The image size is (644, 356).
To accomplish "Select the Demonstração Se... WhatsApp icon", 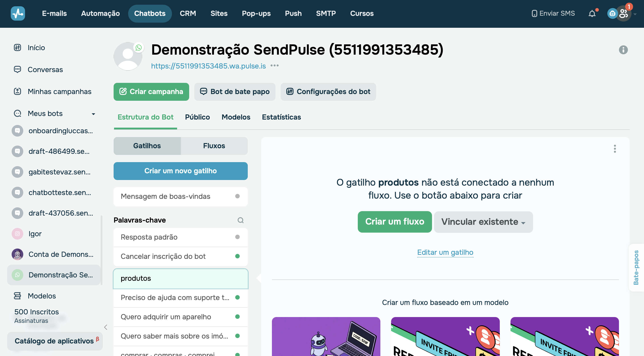I will (x=17, y=275).
